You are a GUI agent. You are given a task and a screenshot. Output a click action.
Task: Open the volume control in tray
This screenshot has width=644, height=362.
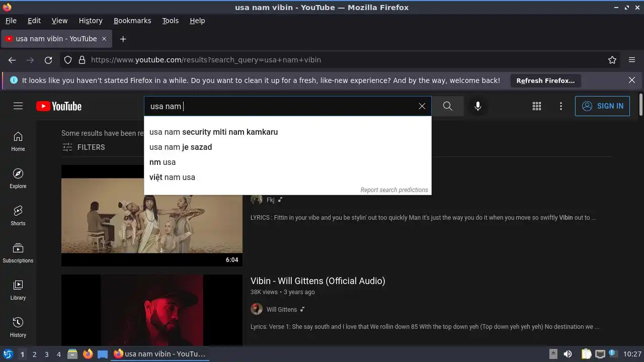coord(568,354)
